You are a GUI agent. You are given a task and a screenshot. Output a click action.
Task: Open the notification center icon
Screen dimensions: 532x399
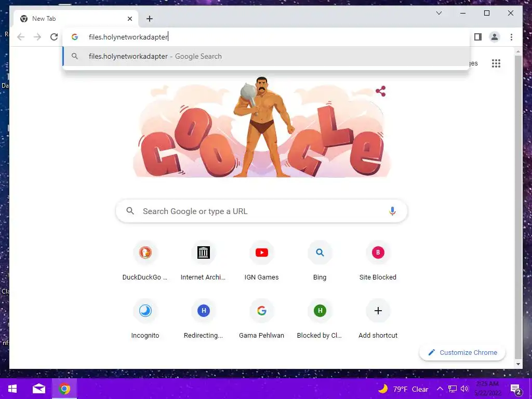click(515, 389)
